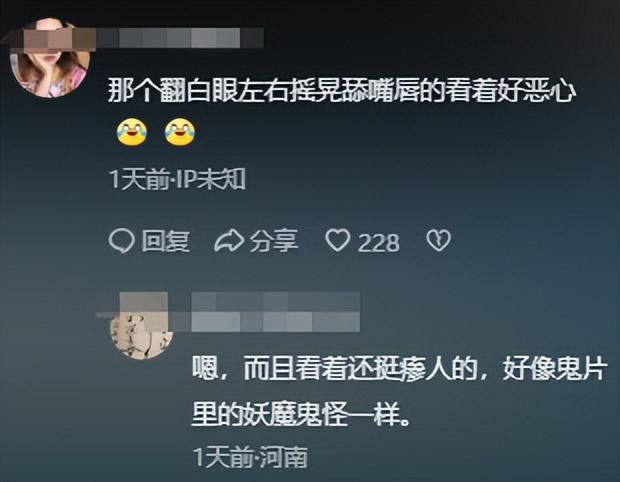This screenshot has height=482, width=620.
Task: Click the reply speech bubble icon
Action: pos(121,241)
